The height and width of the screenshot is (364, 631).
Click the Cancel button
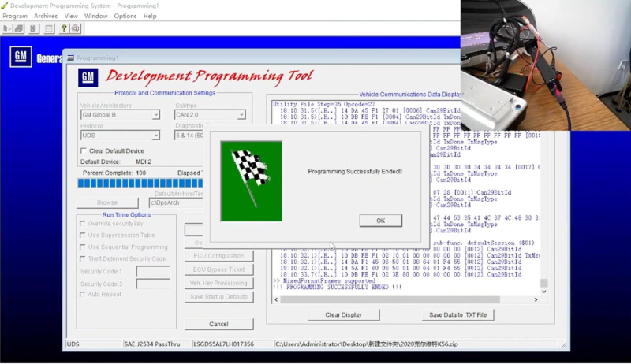coord(218,324)
